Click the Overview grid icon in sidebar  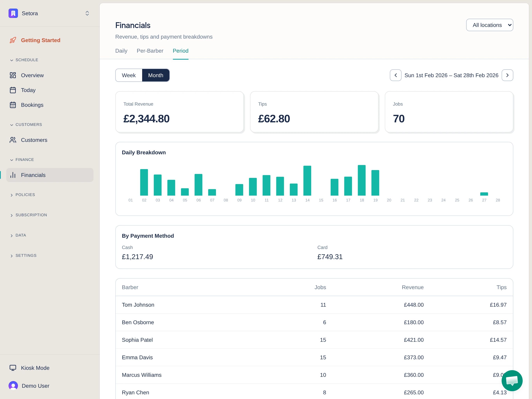pos(13,75)
